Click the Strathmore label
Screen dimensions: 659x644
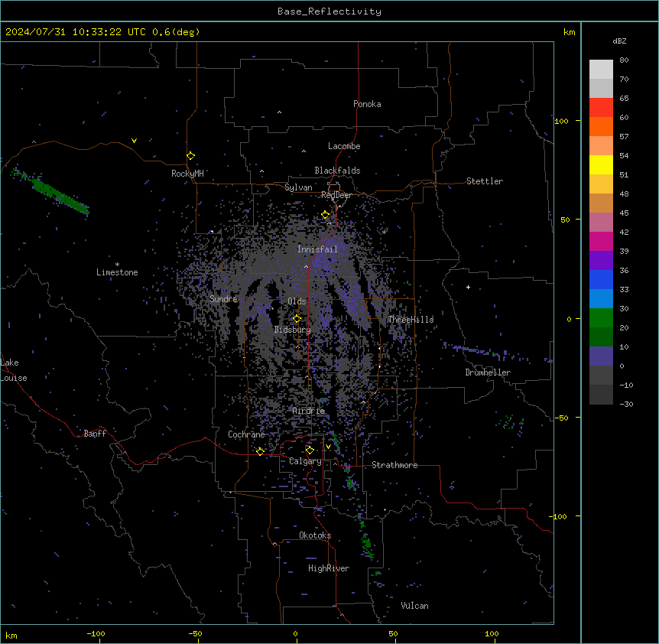[394, 465]
